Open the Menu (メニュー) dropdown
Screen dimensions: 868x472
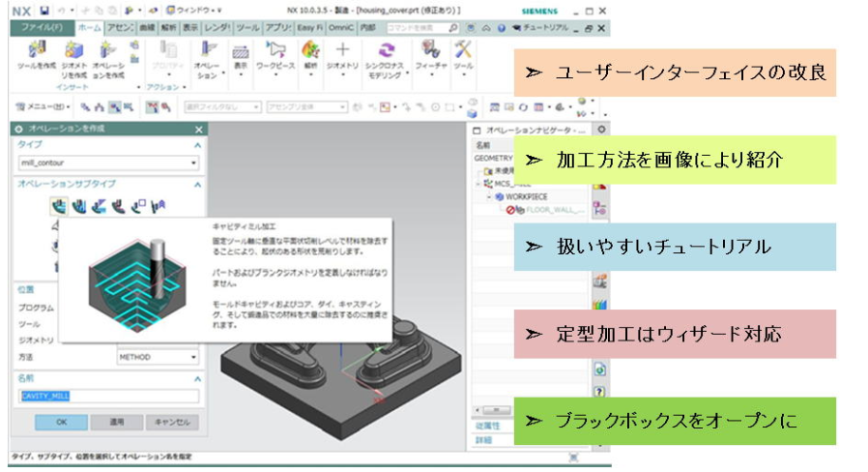(43, 107)
